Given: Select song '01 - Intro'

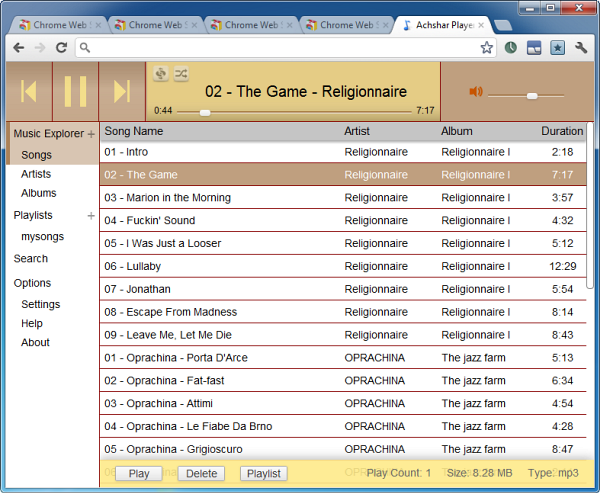Looking at the screenshot, I should tap(343, 152).
